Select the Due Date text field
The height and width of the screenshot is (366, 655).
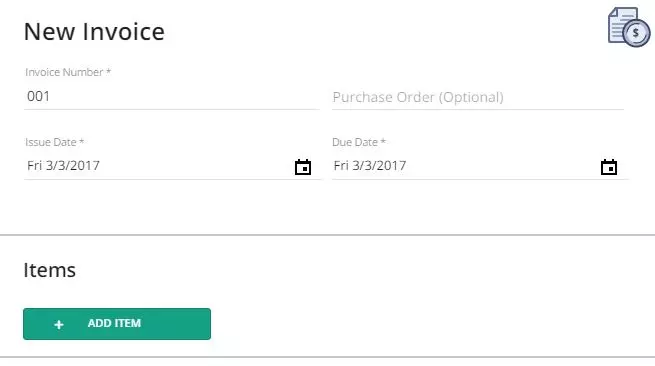coord(480,166)
